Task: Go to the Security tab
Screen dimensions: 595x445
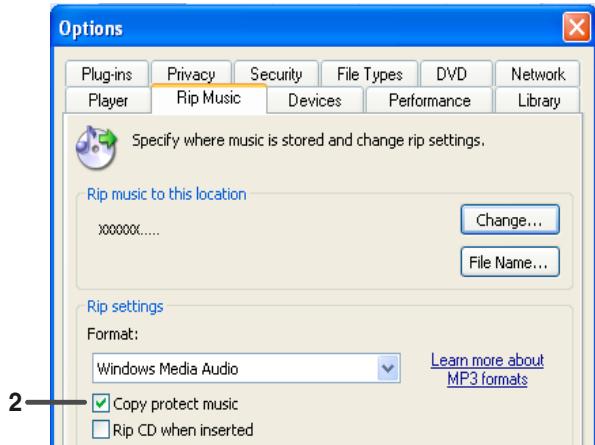Action: pos(276,74)
